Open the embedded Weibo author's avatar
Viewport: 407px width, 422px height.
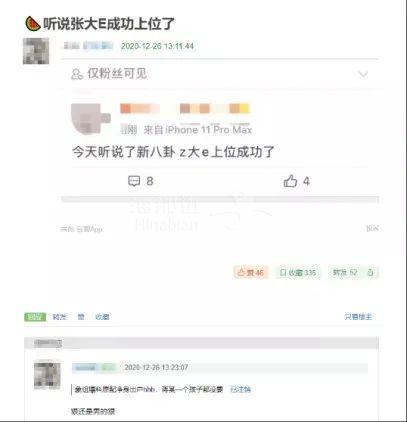[91, 118]
